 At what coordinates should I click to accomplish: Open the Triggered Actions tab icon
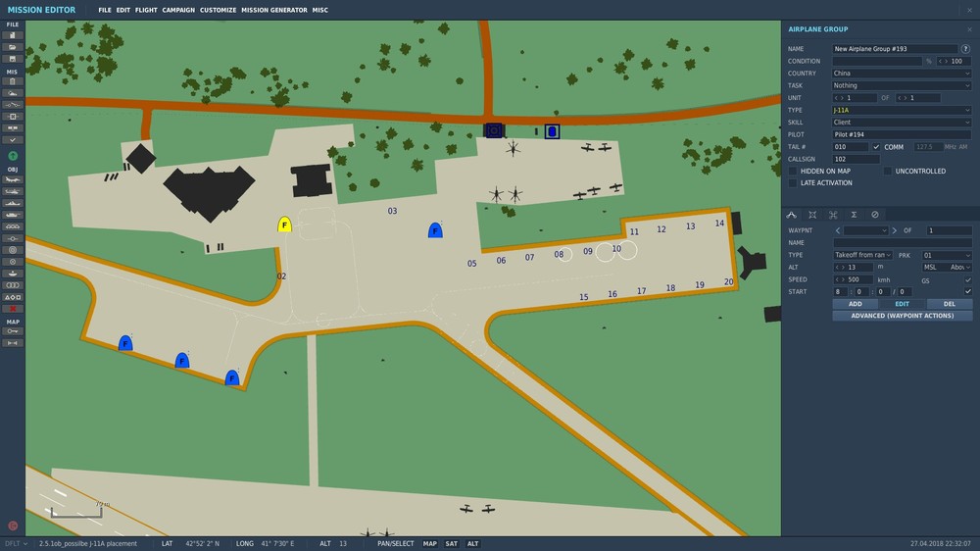(x=833, y=215)
